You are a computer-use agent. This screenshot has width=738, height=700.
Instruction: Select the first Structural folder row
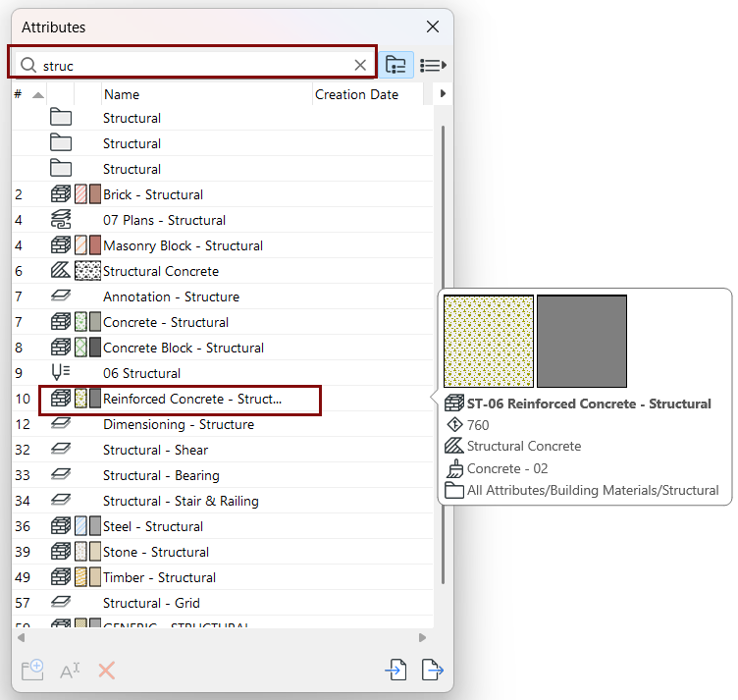point(222,118)
